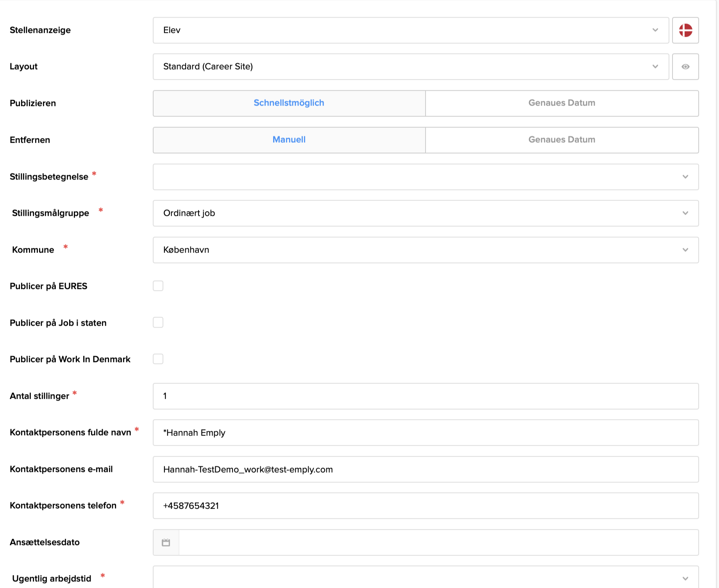The width and height of the screenshot is (719, 588).
Task: Select Manuell option for Entfernen
Action: (289, 140)
